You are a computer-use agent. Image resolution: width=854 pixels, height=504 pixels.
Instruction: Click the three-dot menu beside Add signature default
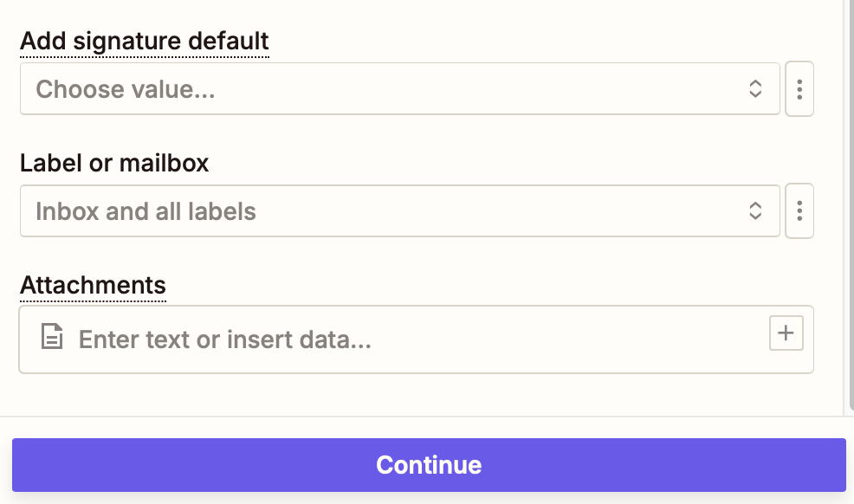point(799,89)
